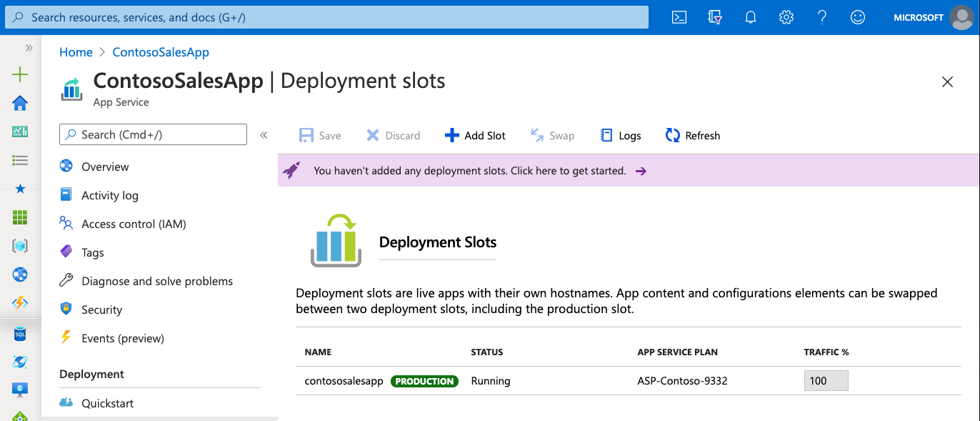The image size is (980, 421).
Task: Click the Running status text
Action: (x=491, y=381)
